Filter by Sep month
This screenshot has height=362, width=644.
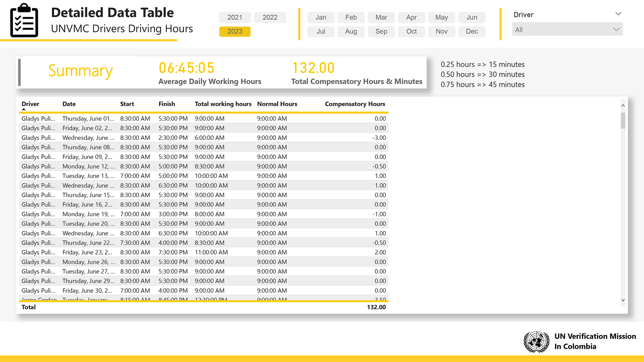coord(381,31)
